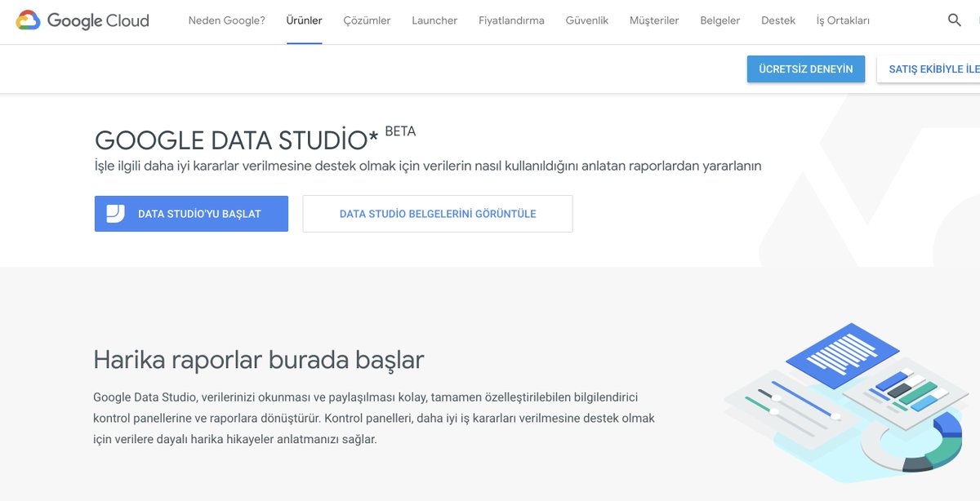Click the BETA label
Viewport: 980px width, 501px height.
pyautogui.click(x=400, y=131)
